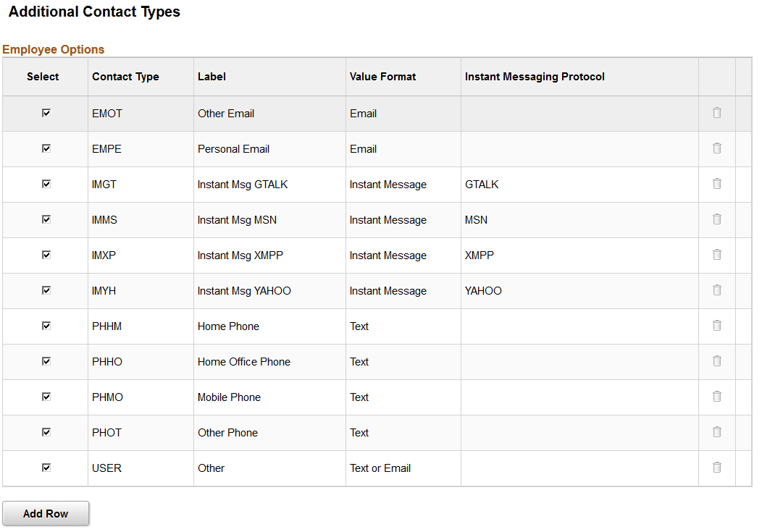Remove the Mobile Phone row
762x532 pixels.
(716, 397)
